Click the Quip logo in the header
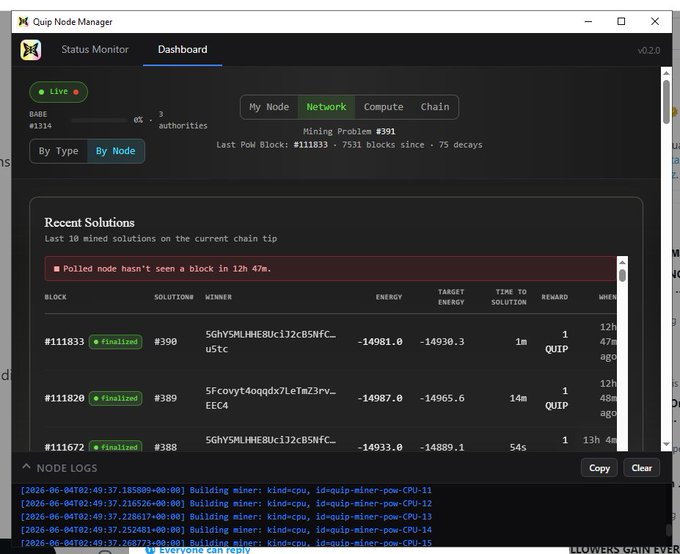 [x=30, y=50]
